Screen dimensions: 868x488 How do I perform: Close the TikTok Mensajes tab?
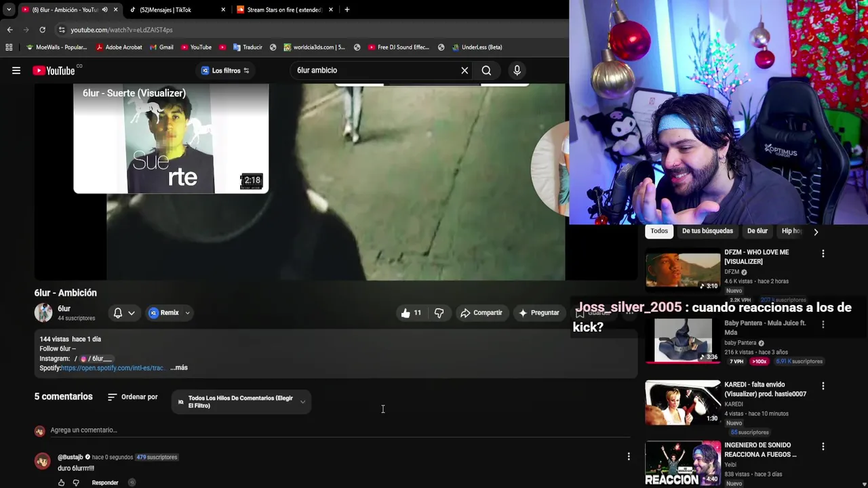coord(223,9)
